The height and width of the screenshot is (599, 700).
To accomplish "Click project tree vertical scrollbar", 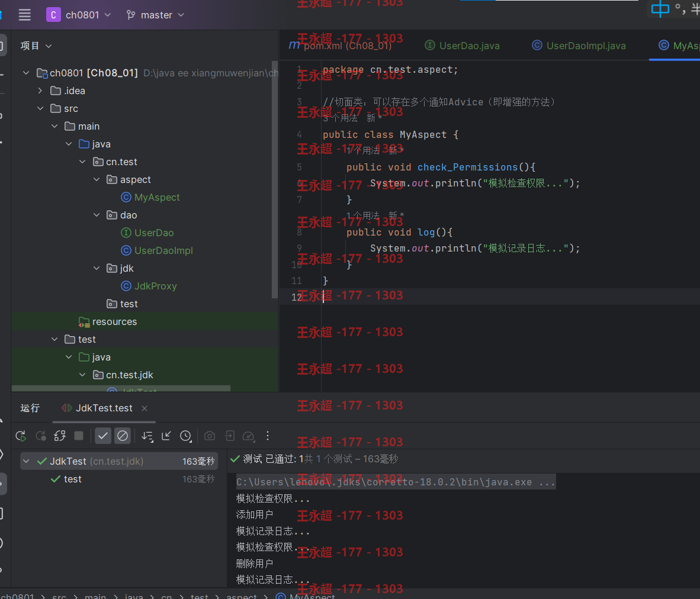I will [x=274, y=179].
